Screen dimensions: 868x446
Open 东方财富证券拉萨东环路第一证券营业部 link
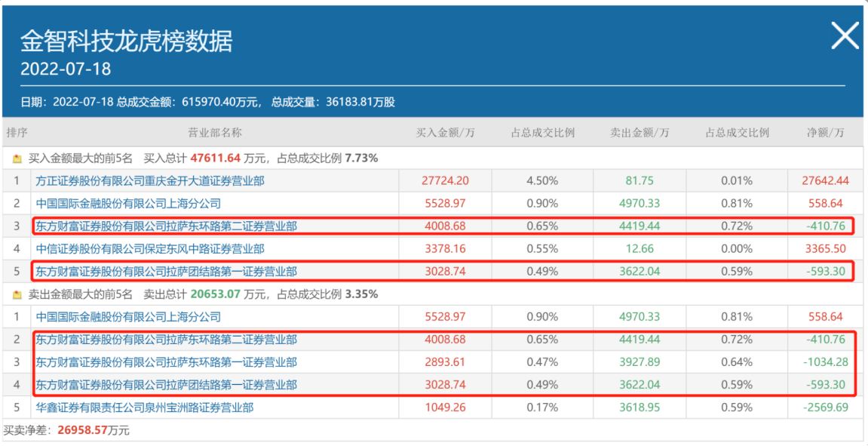(166, 362)
